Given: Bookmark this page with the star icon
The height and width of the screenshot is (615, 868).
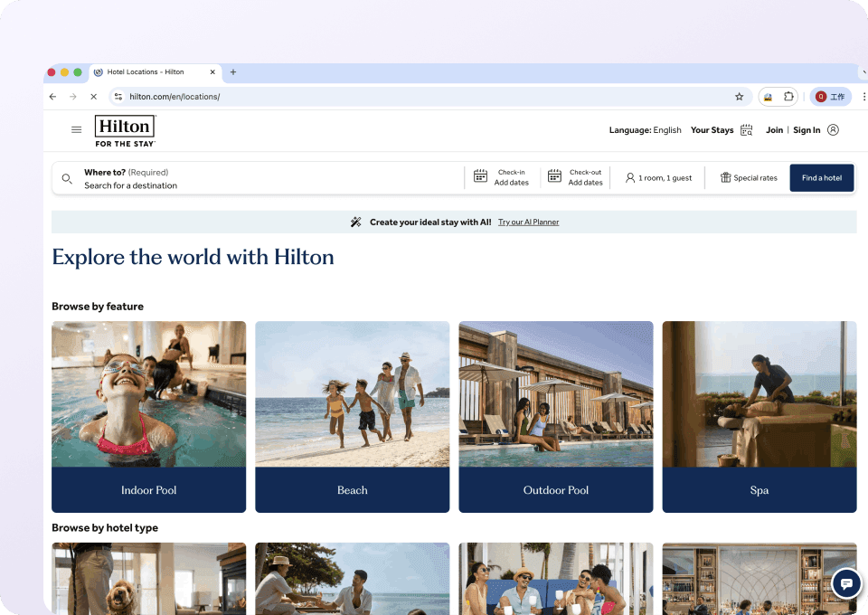Looking at the screenshot, I should coord(739,97).
